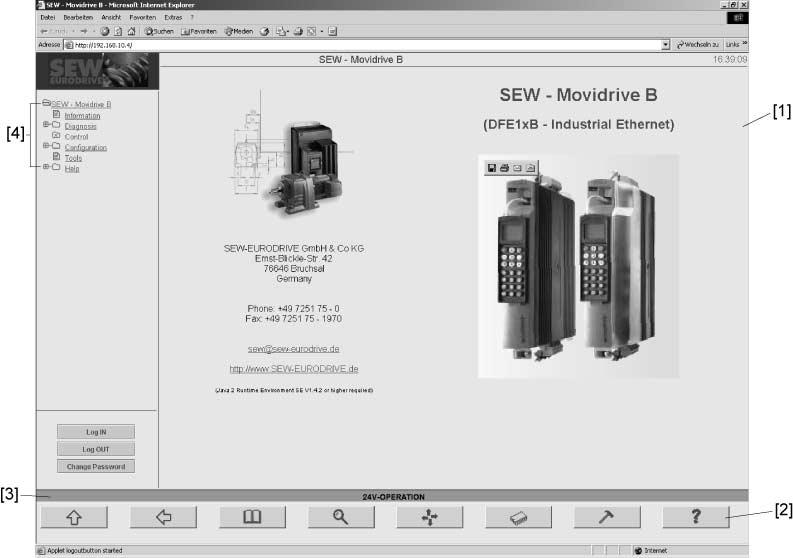Click the Log IN button
Viewport: 793px width, 558px height.
(x=96, y=432)
